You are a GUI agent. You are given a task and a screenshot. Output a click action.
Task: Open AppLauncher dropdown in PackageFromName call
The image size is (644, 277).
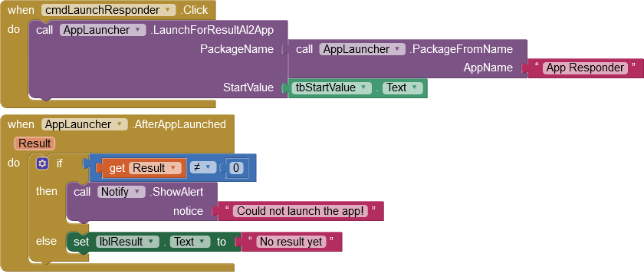pos(362,49)
